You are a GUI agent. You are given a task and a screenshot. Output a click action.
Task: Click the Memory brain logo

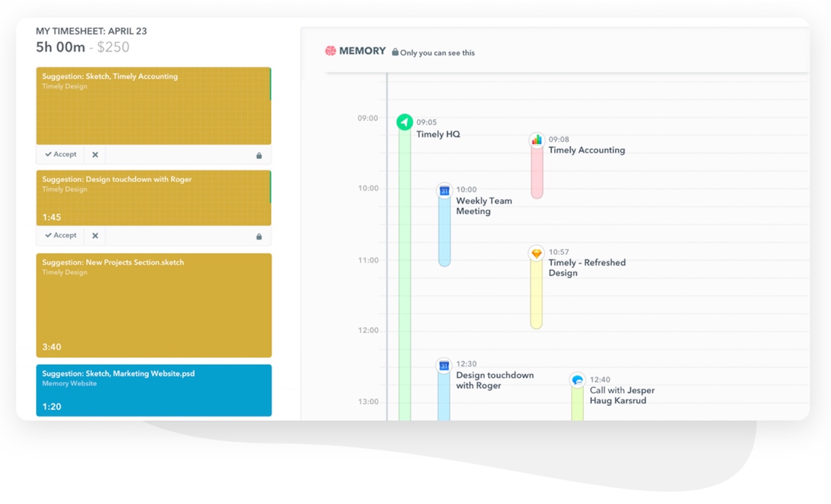[x=330, y=51]
